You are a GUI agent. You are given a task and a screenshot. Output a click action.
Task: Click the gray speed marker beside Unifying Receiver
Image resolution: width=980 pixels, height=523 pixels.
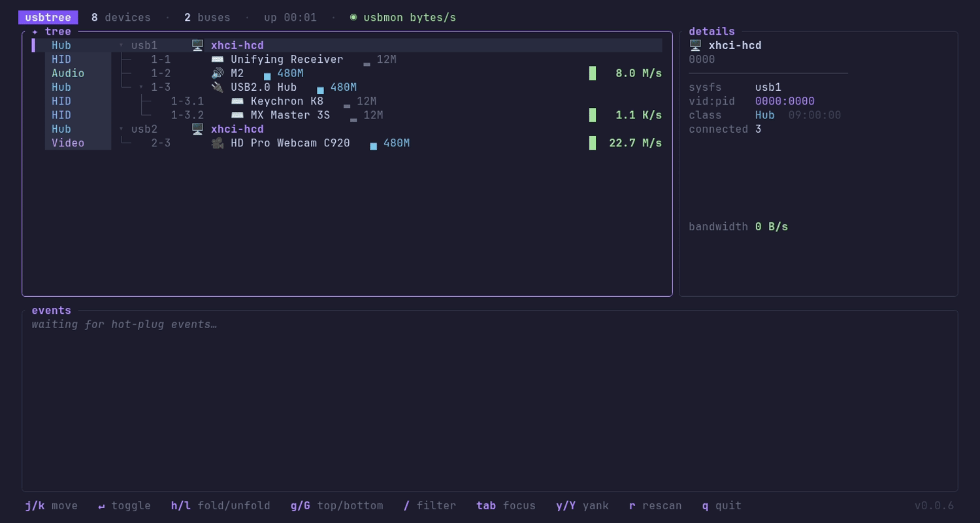point(367,64)
